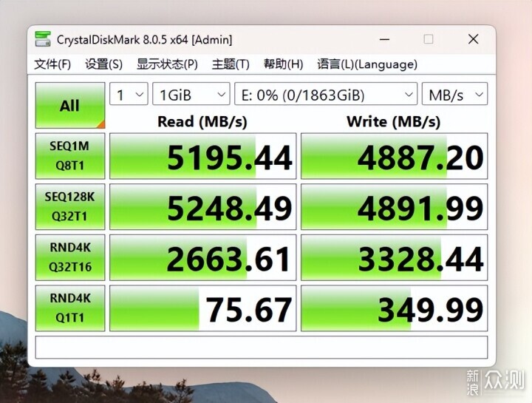Start the SEQ1M Q8T1 test
The height and width of the screenshot is (403, 532).
click(x=70, y=156)
